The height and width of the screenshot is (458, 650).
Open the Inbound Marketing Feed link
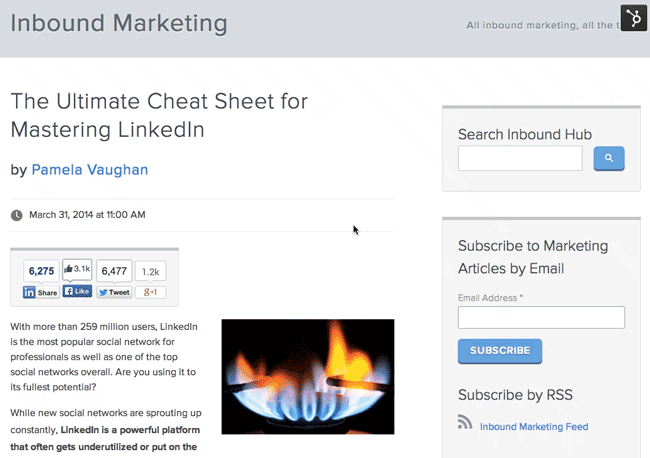533,427
